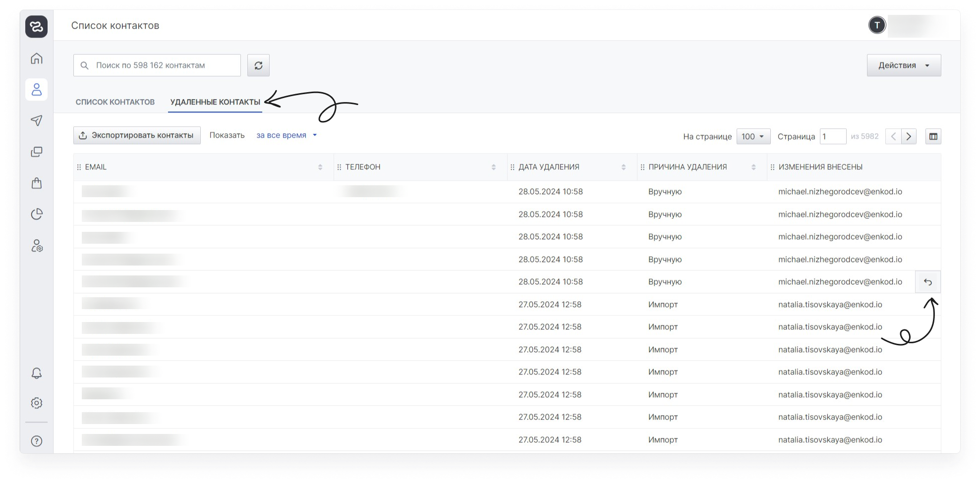980x483 pixels.
Task: Click the drag handle of EMAIL column
Action: click(x=79, y=167)
